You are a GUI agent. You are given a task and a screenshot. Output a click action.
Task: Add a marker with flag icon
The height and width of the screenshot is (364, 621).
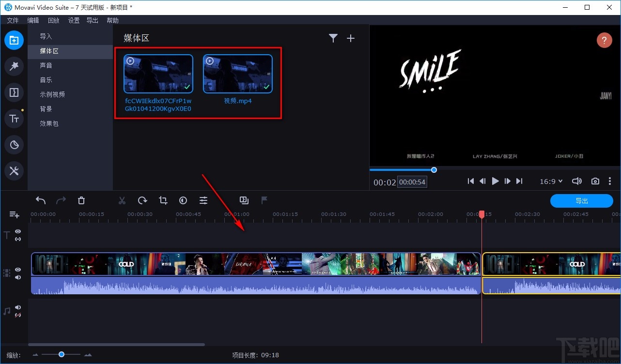264,200
